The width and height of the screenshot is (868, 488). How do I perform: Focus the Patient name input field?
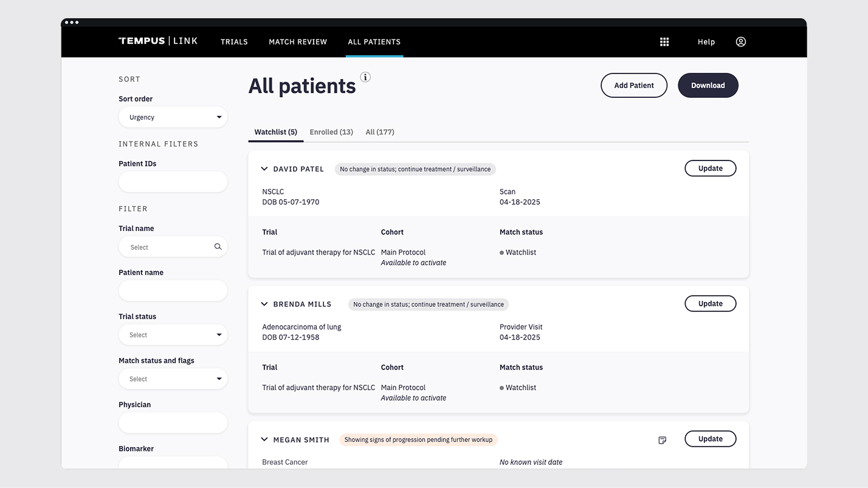coord(173,290)
